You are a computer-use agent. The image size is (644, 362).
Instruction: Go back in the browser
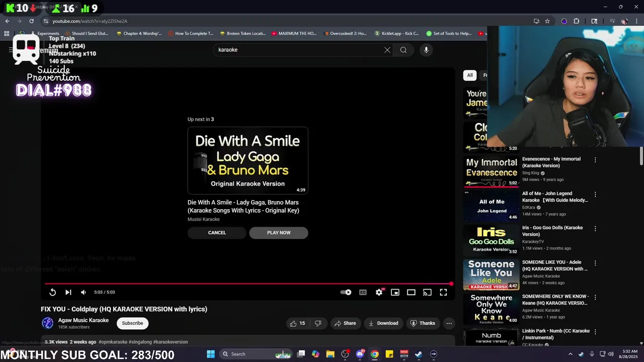point(7,21)
